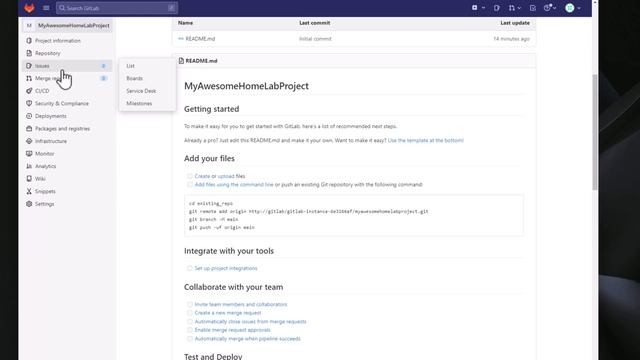Select List in Issues flyout menu

tap(130, 66)
